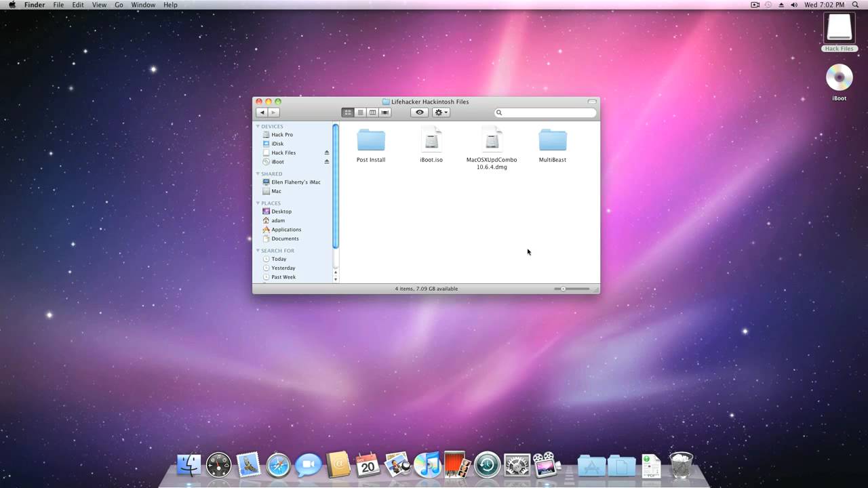Open the Post Install folder
The image size is (868, 488).
click(371, 140)
